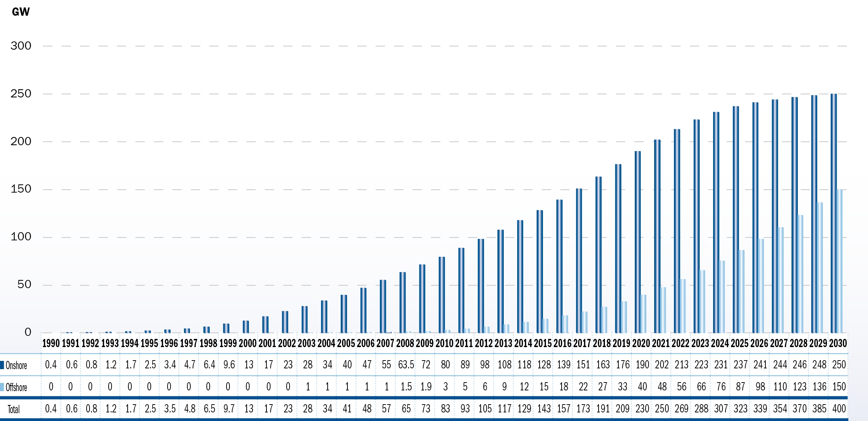Select the 2030 year header
Viewport: 868px width, 421px height.
tap(838, 343)
